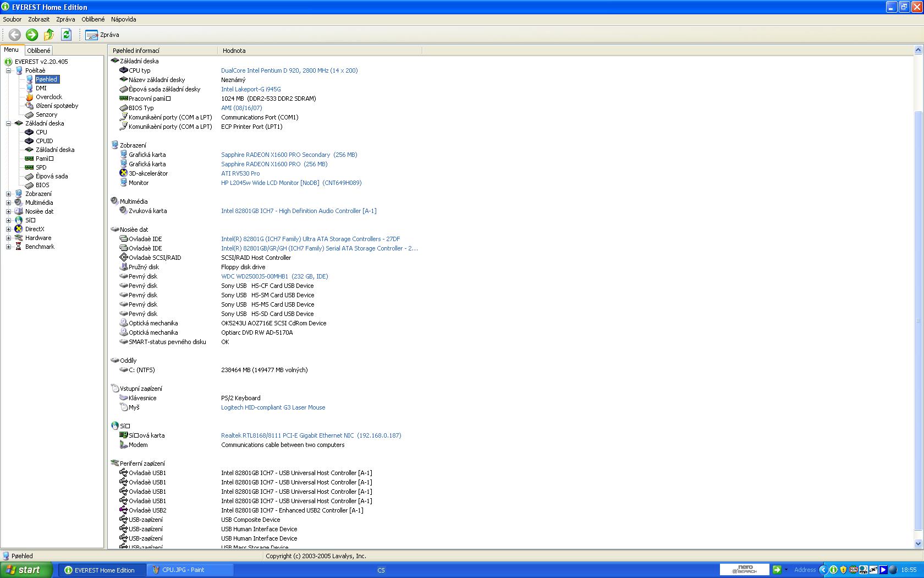
Task: Expand the Hardware tree node
Action: click(9, 238)
